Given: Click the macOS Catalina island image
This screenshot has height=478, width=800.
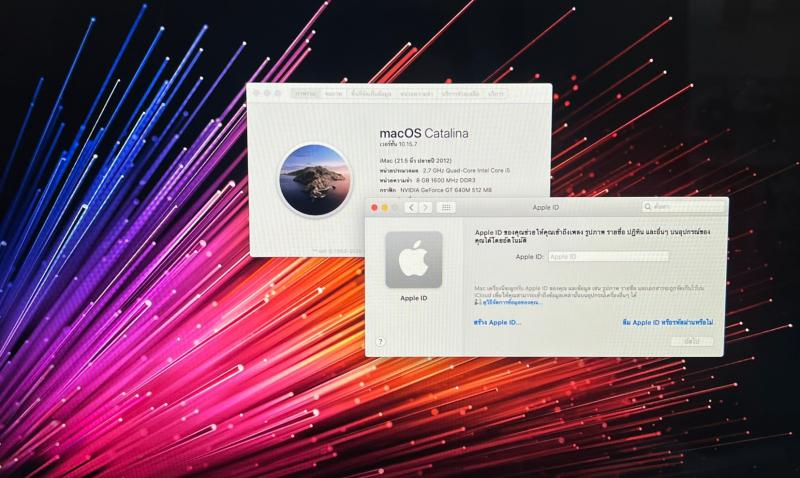Looking at the screenshot, I should click(x=315, y=180).
